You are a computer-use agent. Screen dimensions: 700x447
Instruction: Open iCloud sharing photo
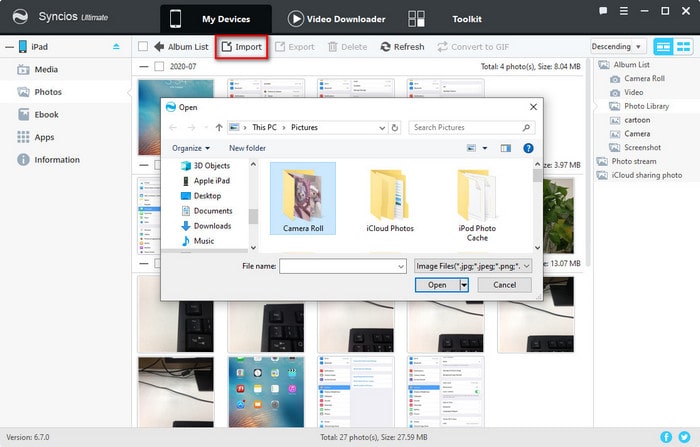tap(646, 175)
